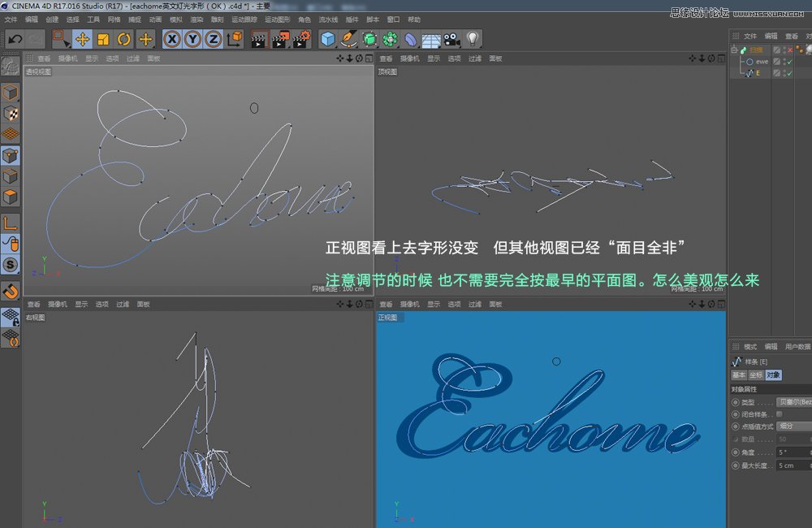Image resolution: width=812 pixels, height=528 pixels.
Task: Click Render to Picture Viewer icon
Action: (280, 39)
